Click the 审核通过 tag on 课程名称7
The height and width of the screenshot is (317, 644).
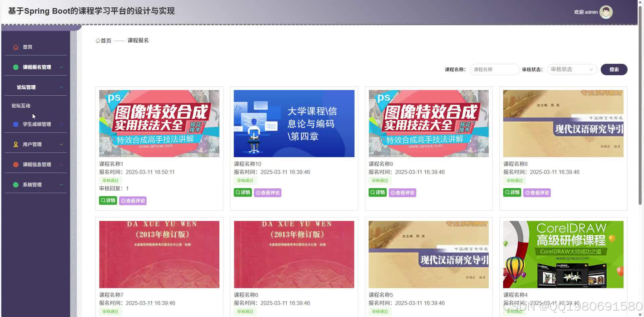(x=110, y=311)
